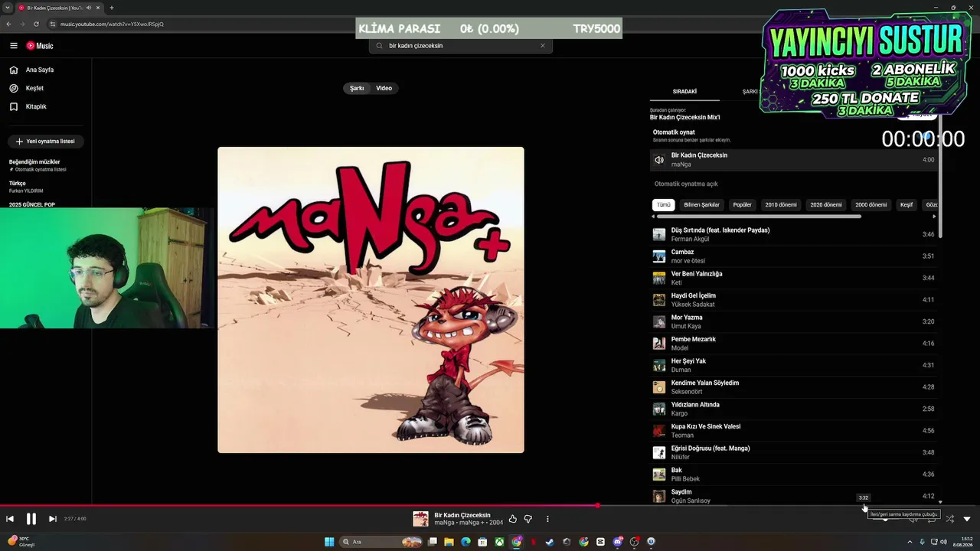Open Steam from the taskbar
The width and height of the screenshot is (980, 551).
(x=550, y=542)
